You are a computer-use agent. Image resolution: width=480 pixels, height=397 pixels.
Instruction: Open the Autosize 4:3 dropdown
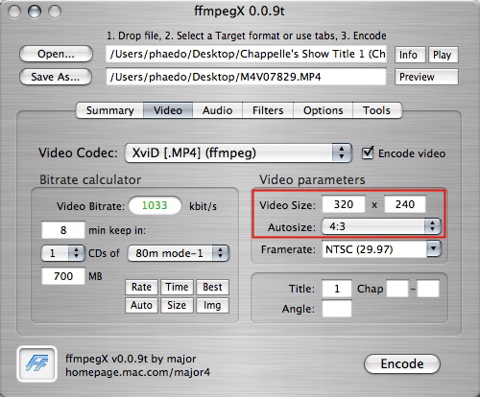tap(381, 227)
